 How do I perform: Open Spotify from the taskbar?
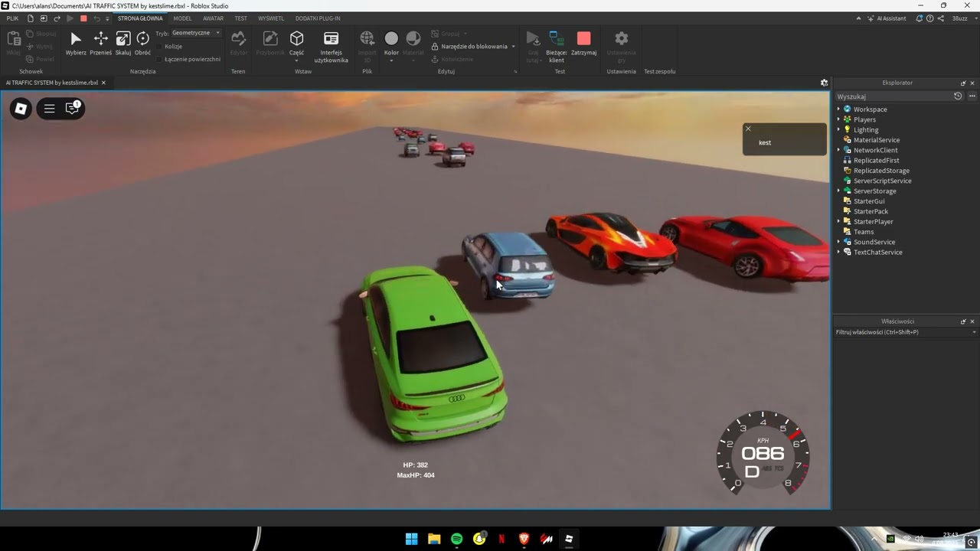[456, 539]
